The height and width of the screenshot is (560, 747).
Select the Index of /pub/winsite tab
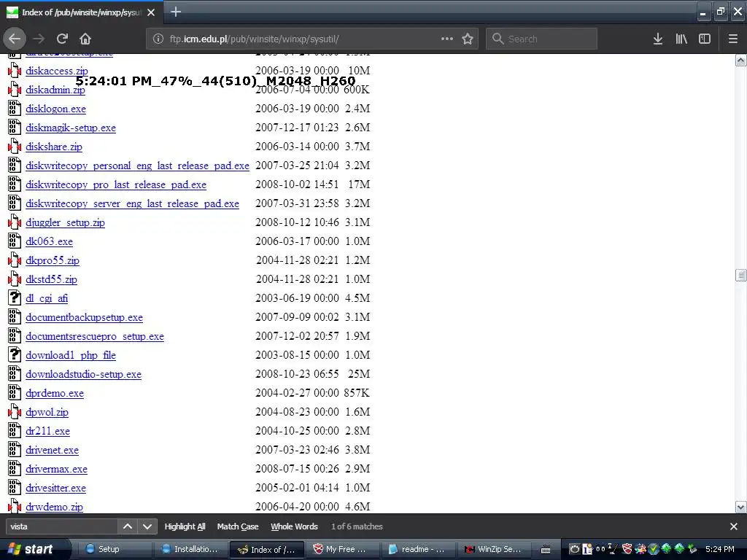click(81, 12)
